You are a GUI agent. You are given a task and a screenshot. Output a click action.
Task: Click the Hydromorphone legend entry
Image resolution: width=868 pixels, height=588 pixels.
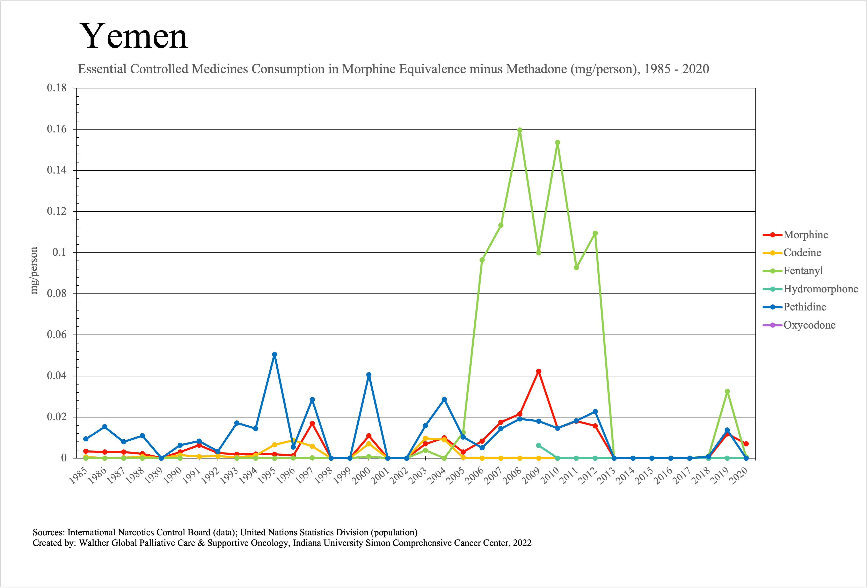pyautogui.click(x=820, y=289)
